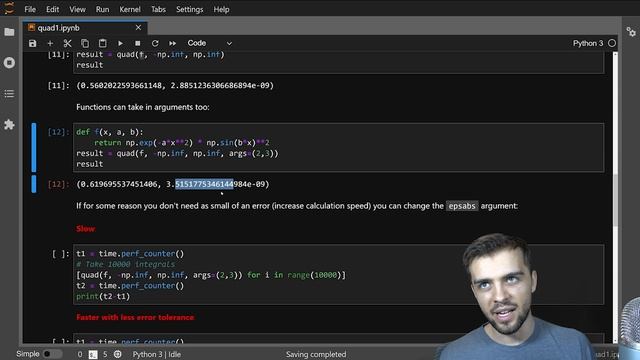Open property inspector gears icon

(631, 32)
